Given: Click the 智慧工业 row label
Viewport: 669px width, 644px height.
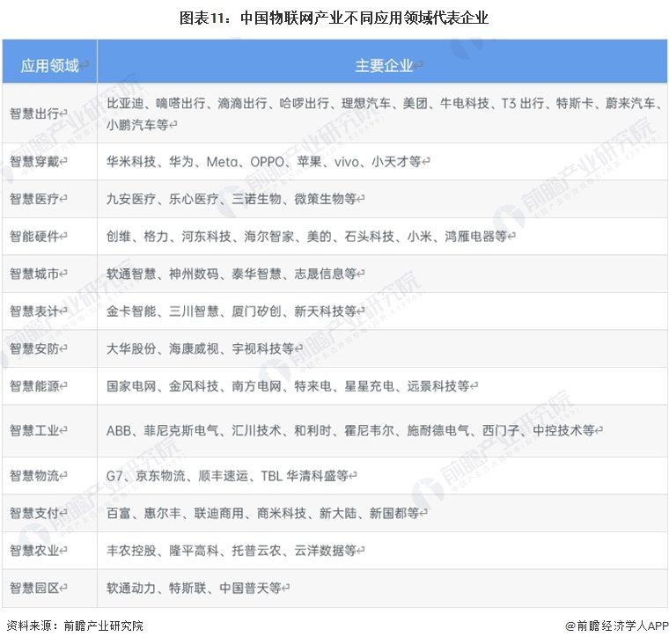Looking at the screenshot, I should [34, 430].
